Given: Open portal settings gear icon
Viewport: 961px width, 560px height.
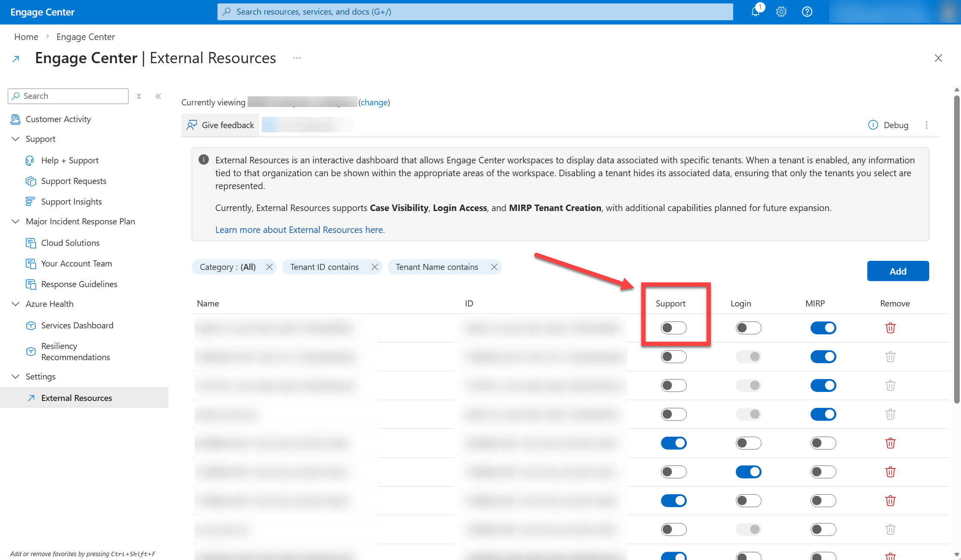Looking at the screenshot, I should [x=781, y=12].
